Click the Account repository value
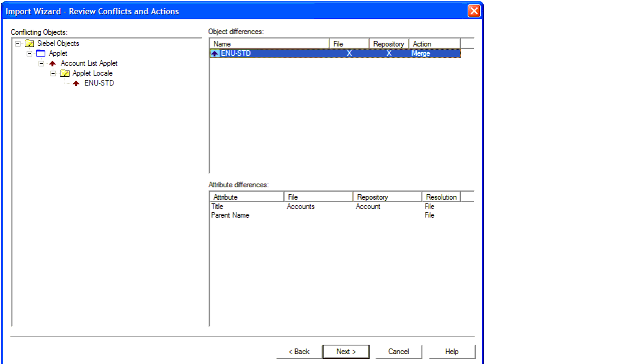 point(368,206)
